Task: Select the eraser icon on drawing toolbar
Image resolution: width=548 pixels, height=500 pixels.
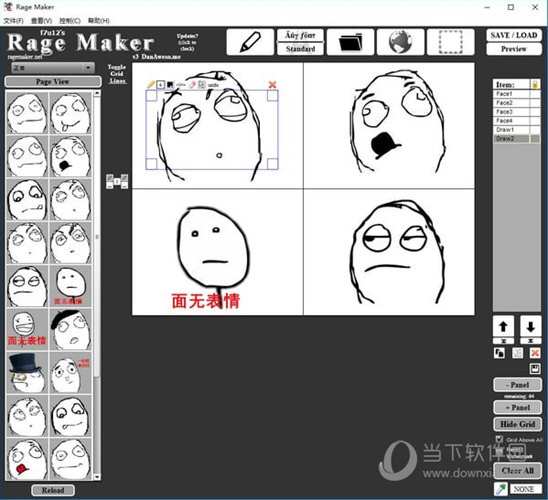Action: click(x=192, y=85)
